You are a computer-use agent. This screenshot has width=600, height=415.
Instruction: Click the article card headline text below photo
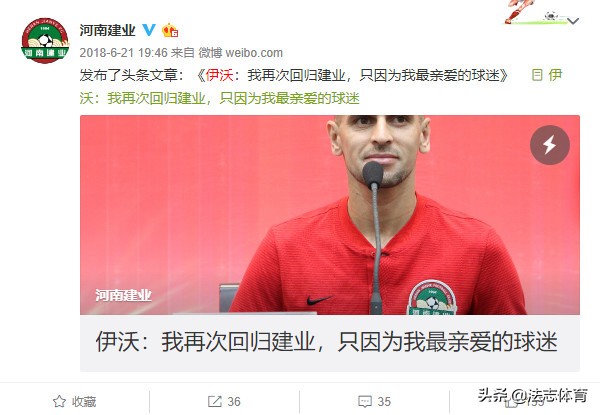(326, 342)
